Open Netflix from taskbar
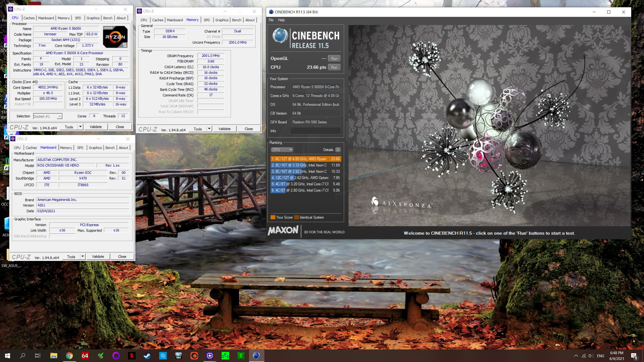The width and height of the screenshot is (644, 362). tap(132, 356)
